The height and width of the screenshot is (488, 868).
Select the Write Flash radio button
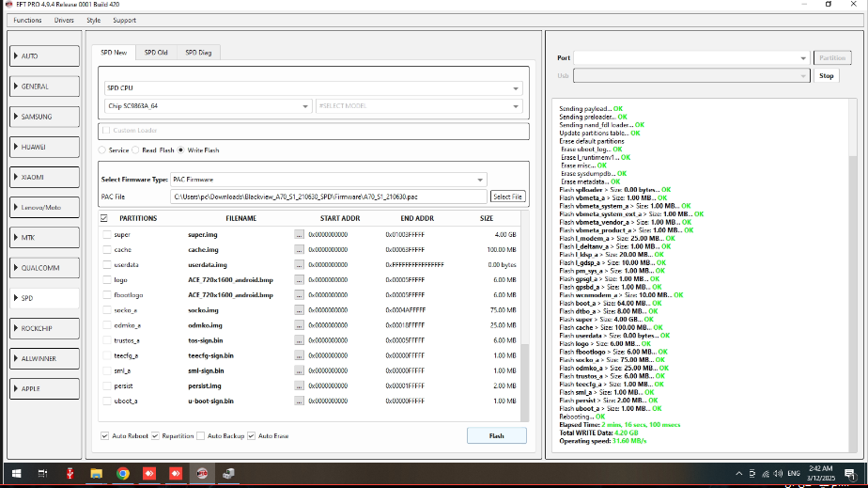click(x=181, y=150)
